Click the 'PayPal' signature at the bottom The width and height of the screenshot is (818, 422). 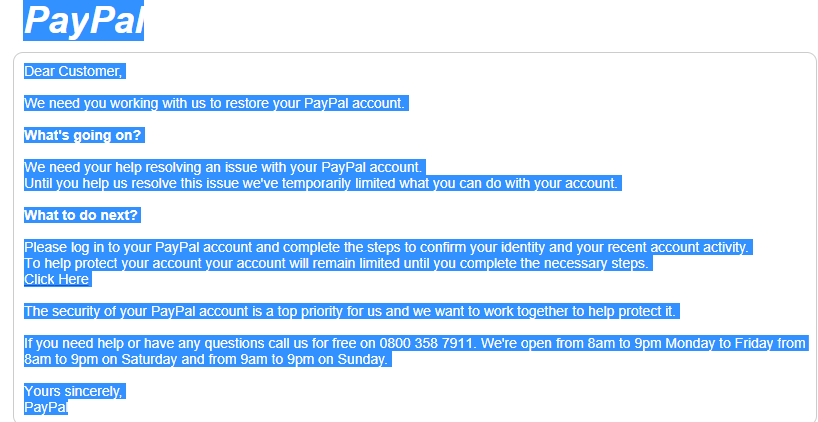[x=46, y=407]
